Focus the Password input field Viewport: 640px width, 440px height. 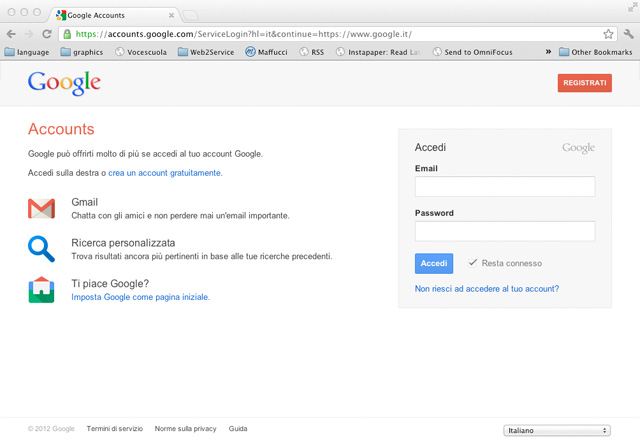click(504, 231)
